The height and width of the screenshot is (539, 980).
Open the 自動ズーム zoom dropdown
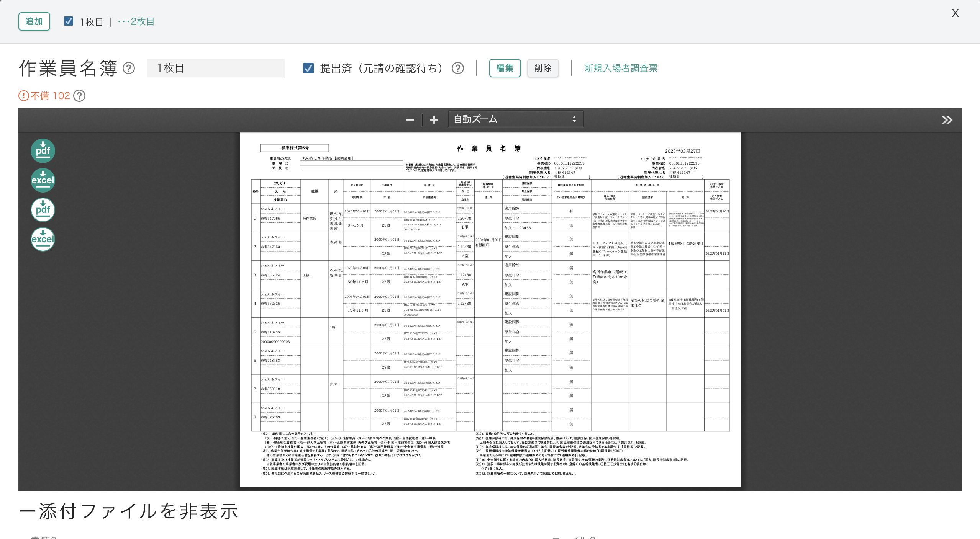(x=515, y=119)
